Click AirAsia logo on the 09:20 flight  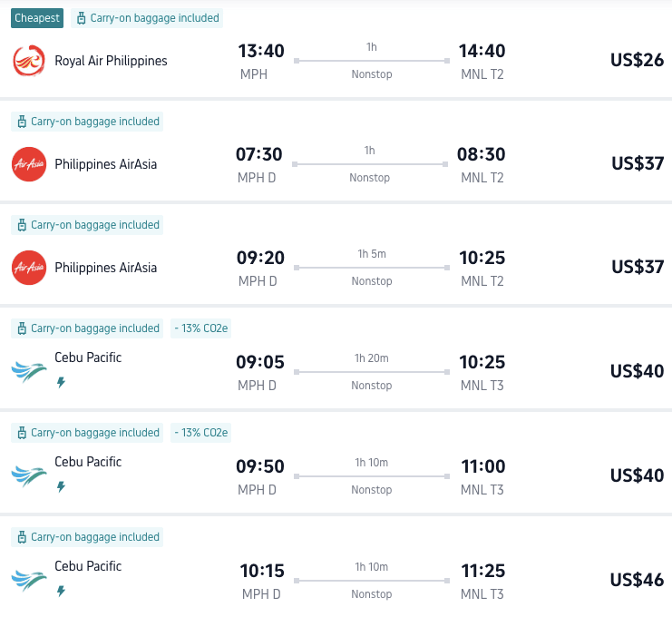pyautogui.click(x=29, y=268)
